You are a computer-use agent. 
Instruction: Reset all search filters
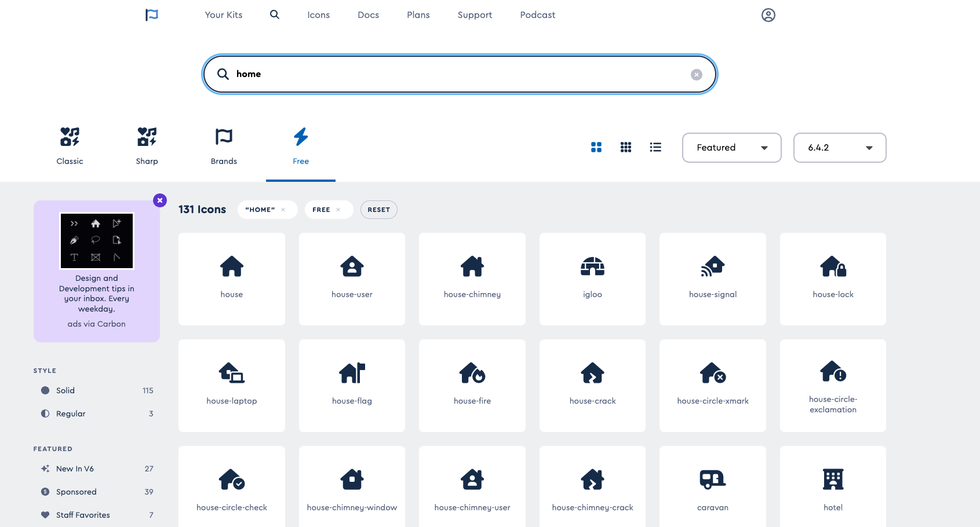379,210
